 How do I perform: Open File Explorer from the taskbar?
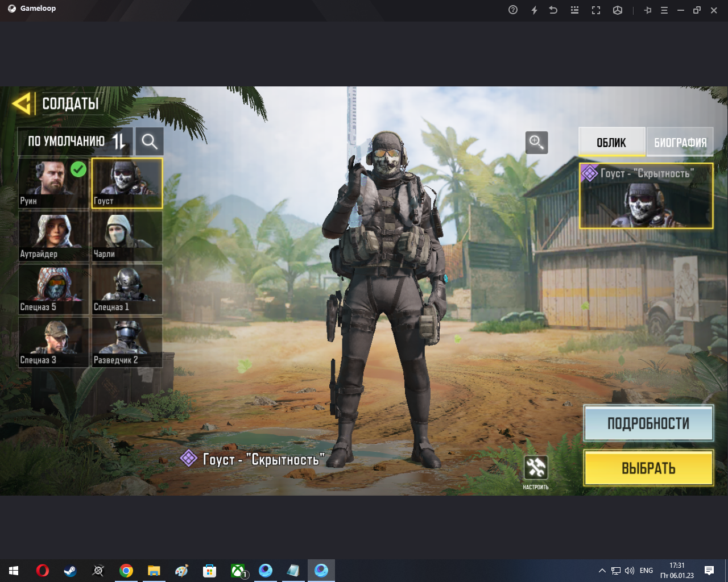pos(154,571)
